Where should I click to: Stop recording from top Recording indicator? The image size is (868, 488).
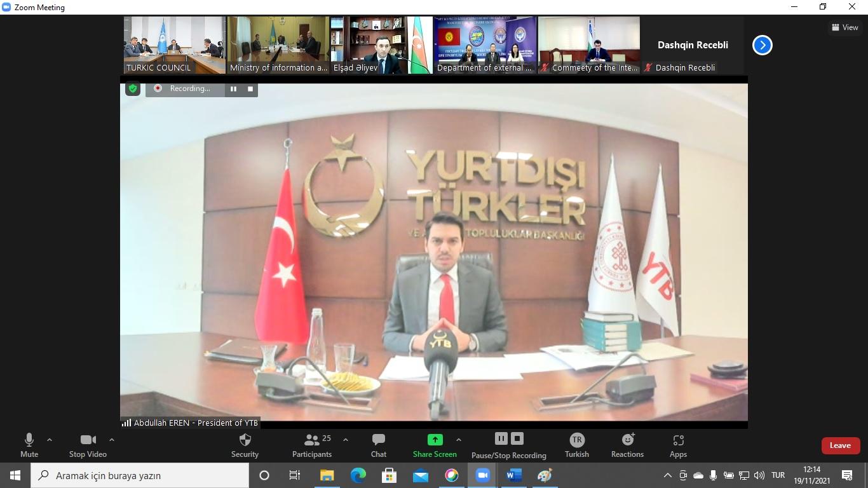[250, 89]
